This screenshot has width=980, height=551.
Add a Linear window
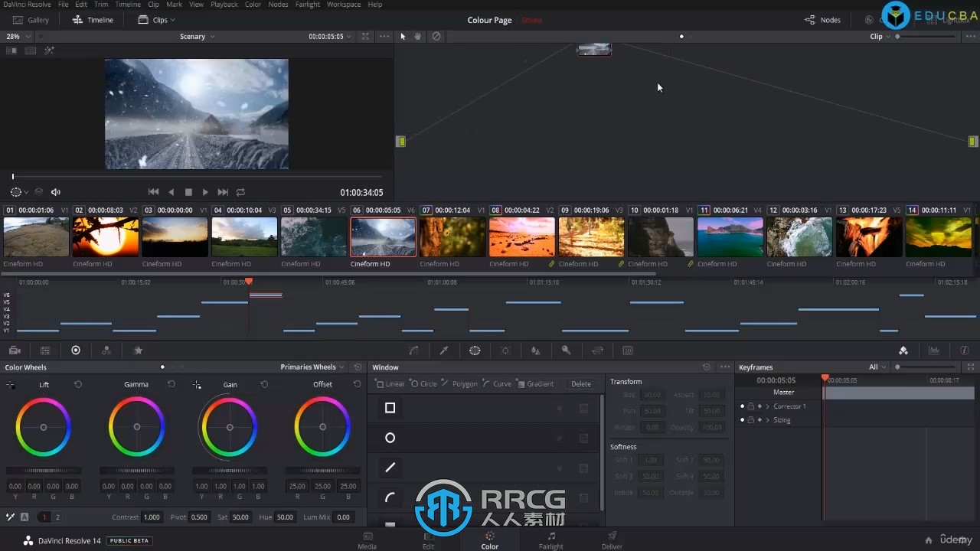click(x=390, y=383)
